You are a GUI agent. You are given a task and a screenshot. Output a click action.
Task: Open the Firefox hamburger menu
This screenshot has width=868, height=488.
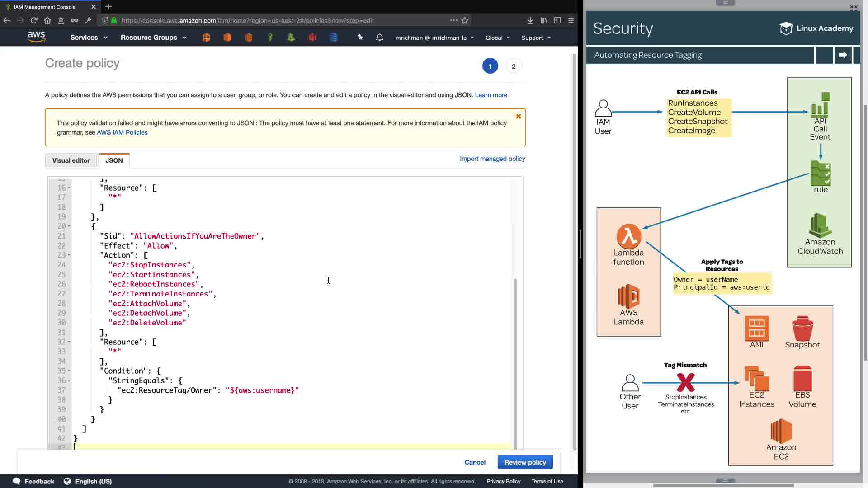(571, 20)
